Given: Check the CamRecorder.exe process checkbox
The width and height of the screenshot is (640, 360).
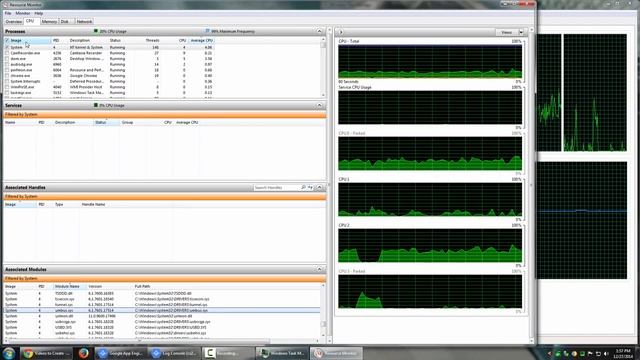Looking at the screenshot, I should 7,53.
